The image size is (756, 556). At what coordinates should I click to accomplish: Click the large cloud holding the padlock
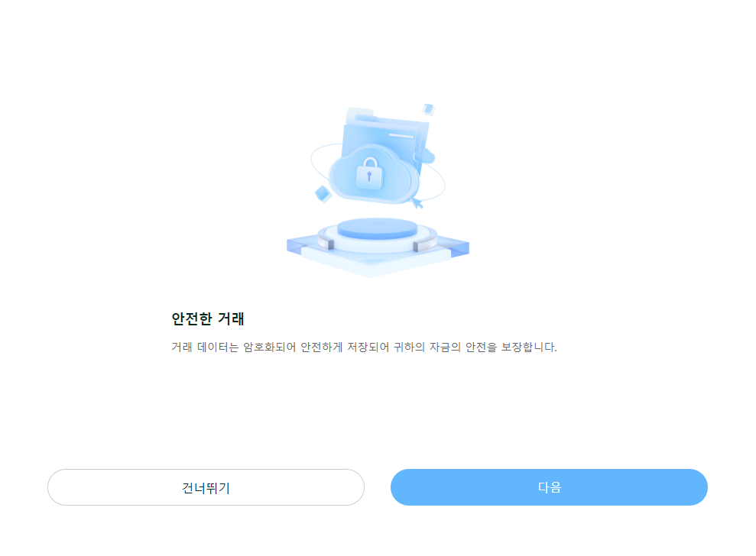tap(372, 176)
